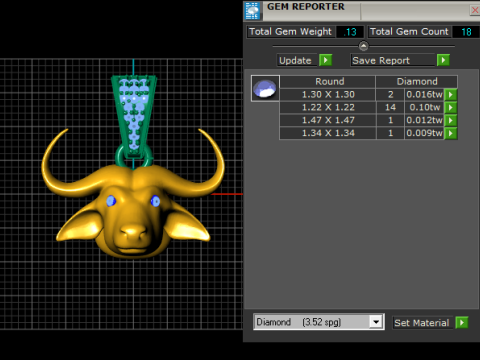
Task: Select the 1.22 X 1.22 size cell
Action: click(x=328, y=107)
